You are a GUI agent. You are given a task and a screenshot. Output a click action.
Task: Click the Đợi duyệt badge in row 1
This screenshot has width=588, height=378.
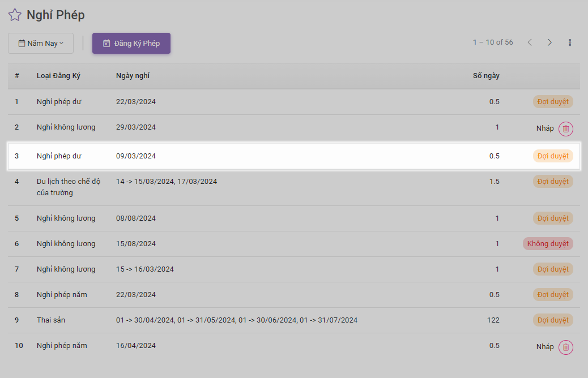pyautogui.click(x=553, y=102)
